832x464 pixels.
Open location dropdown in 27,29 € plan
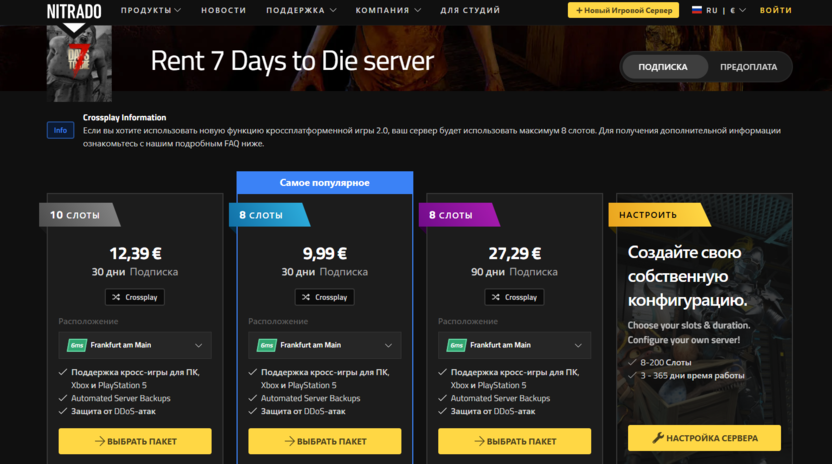[514, 345]
